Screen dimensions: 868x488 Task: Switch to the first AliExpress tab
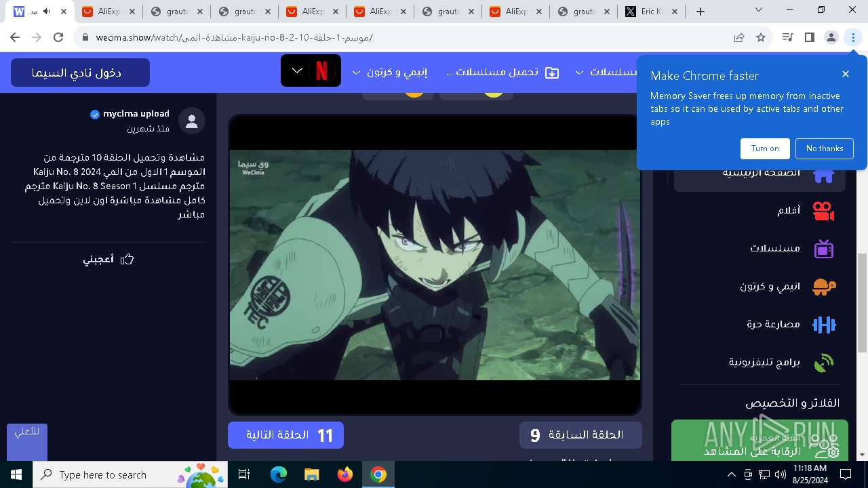[108, 12]
